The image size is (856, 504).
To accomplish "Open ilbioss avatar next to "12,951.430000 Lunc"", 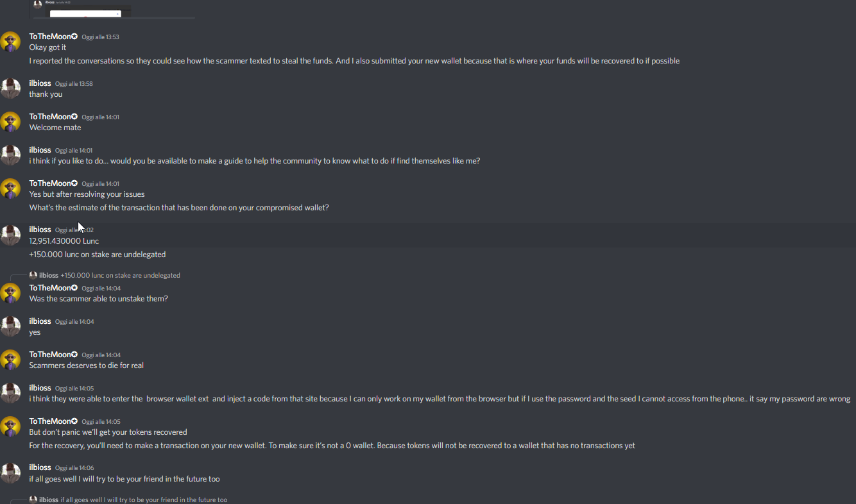I will pos(10,235).
